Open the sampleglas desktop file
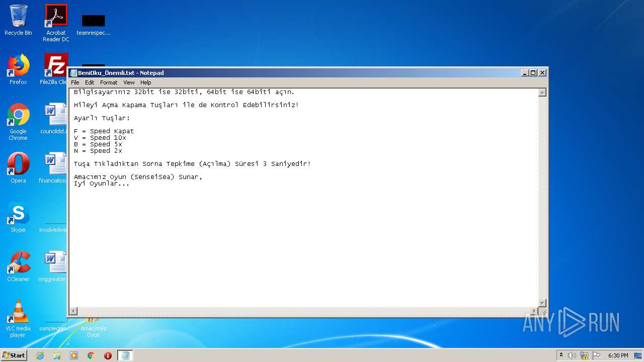The image size is (644, 362). (x=55, y=326)
